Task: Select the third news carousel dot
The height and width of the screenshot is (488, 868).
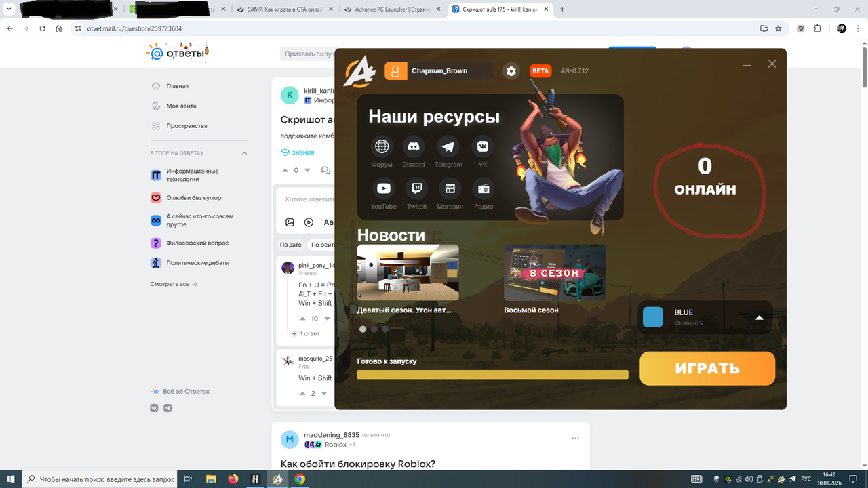Action: point(385,329)
